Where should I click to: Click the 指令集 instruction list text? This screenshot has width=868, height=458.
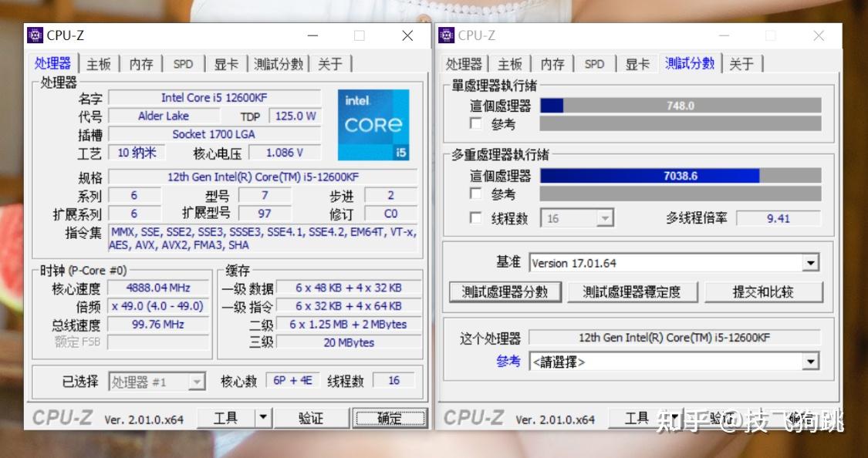[263, 238]
